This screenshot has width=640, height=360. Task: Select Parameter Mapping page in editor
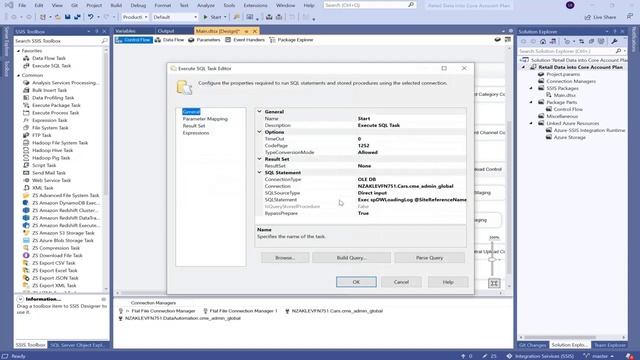[205, 119]
